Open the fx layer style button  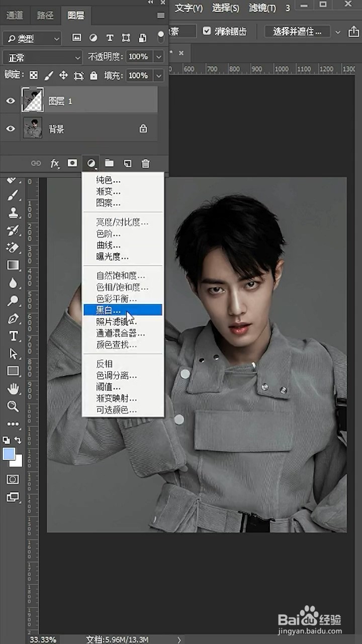click(x=55, y=164)
